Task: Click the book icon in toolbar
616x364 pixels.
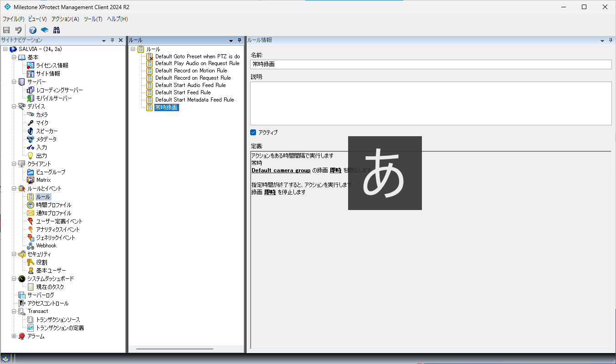Action: coord(45,30)
